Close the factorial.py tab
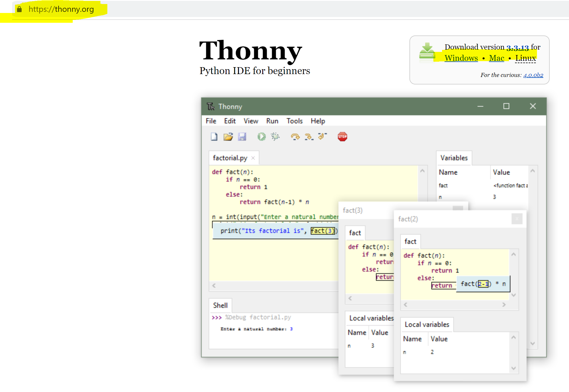569x392 pixels. pyautogui.click(x=253, y=158)
